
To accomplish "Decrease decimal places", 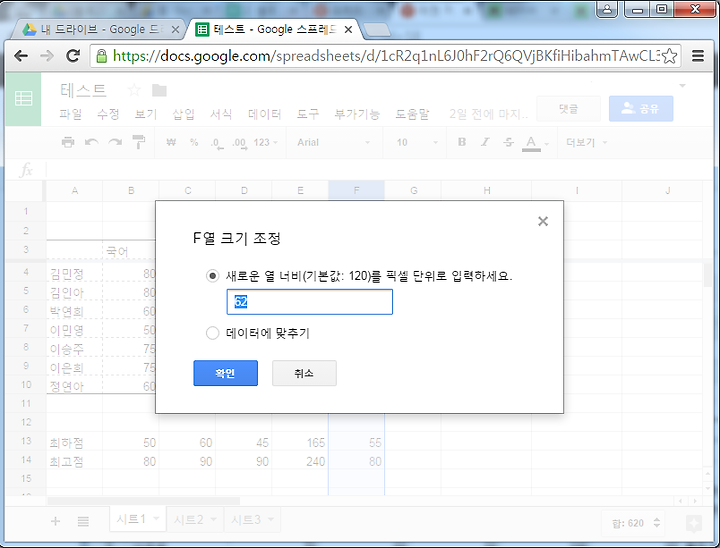I will pyautogui.click(x=217, y=143).
